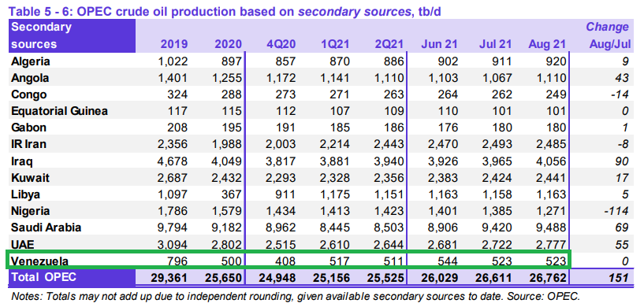Select the Algeria row label
This screenshot has width=644, height=307.
click(31, 61)
